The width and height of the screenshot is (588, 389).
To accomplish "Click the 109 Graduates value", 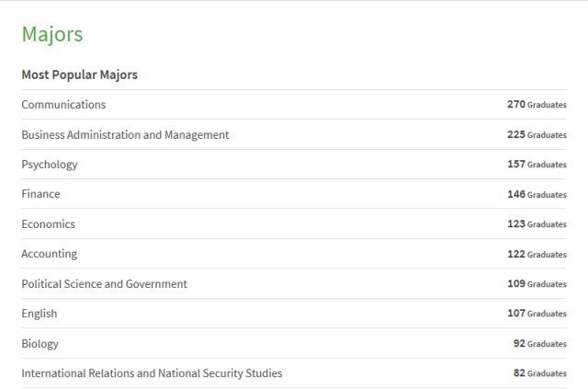I will [x=537, y=284].
